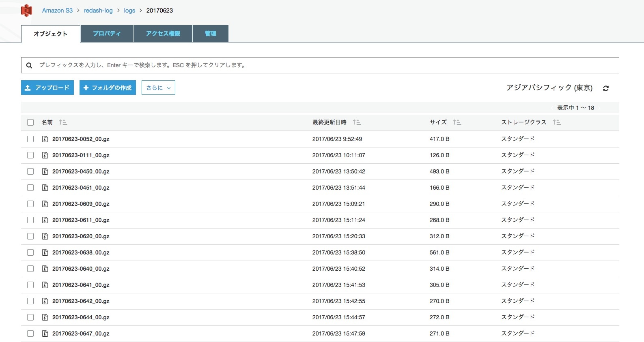Viewport: 644px width, 342px height.
Task: Click the Amazon S3 logo icon
Action: (27, 11)
